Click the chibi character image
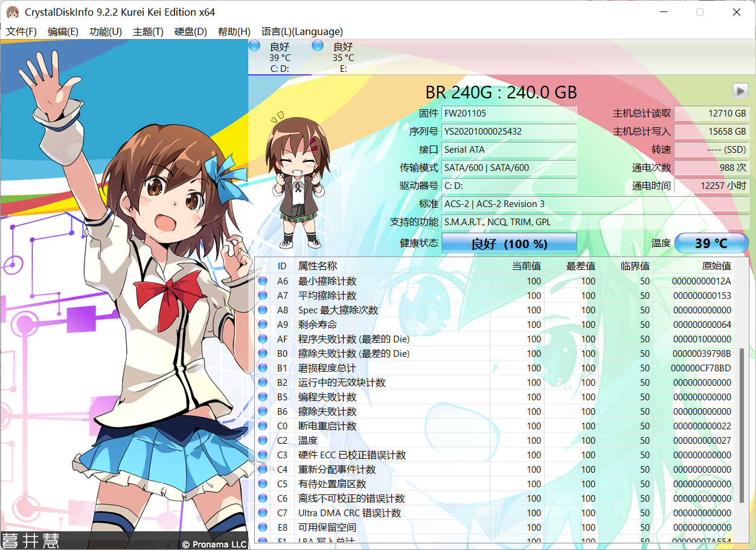 point(297,180)
